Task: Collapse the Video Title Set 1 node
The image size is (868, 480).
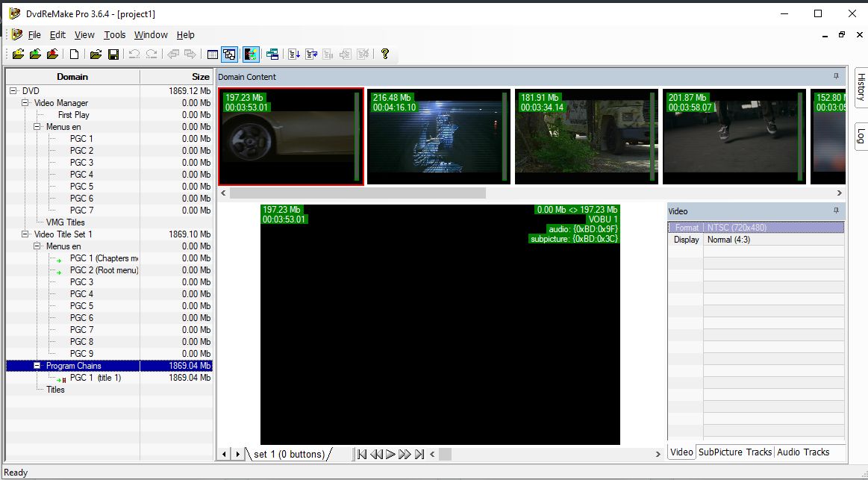Action: click(x=25, y=234)
